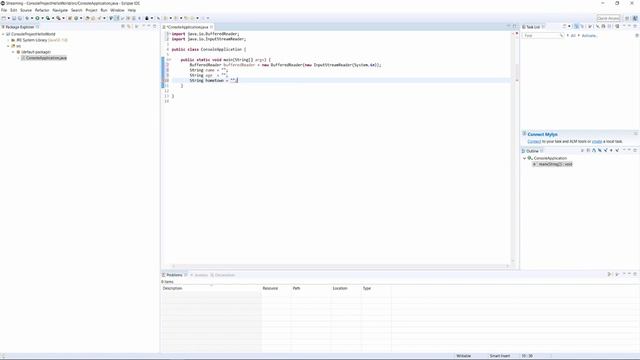This screenshot has width=640, height=360.
Task: Open the External Tools dropdown arrow
Action: coord(63,18)
